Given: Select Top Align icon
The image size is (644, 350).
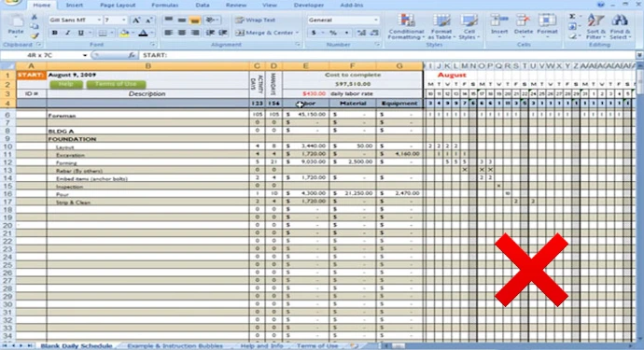Looking at the screenshot, I should 168,20.
